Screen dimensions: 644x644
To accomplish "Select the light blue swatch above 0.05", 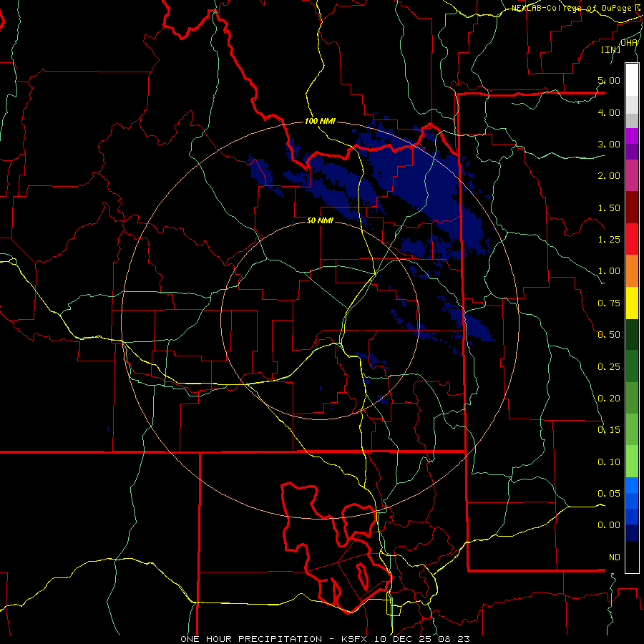I will [x=632, y=485].
